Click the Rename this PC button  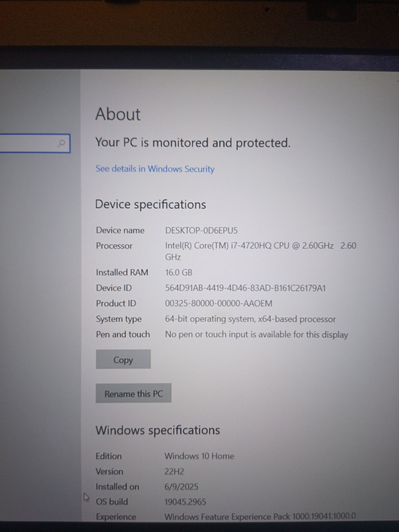click(134, 393)
